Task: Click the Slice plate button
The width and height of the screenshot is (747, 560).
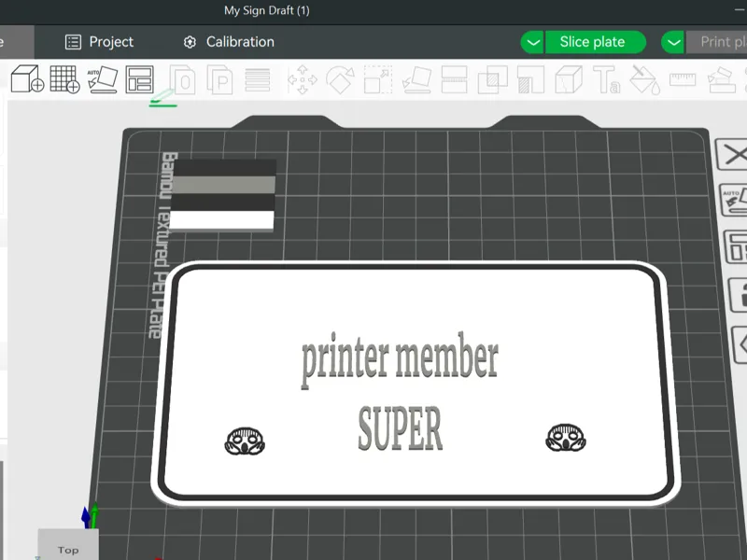Action: click(x=596, y=42)
